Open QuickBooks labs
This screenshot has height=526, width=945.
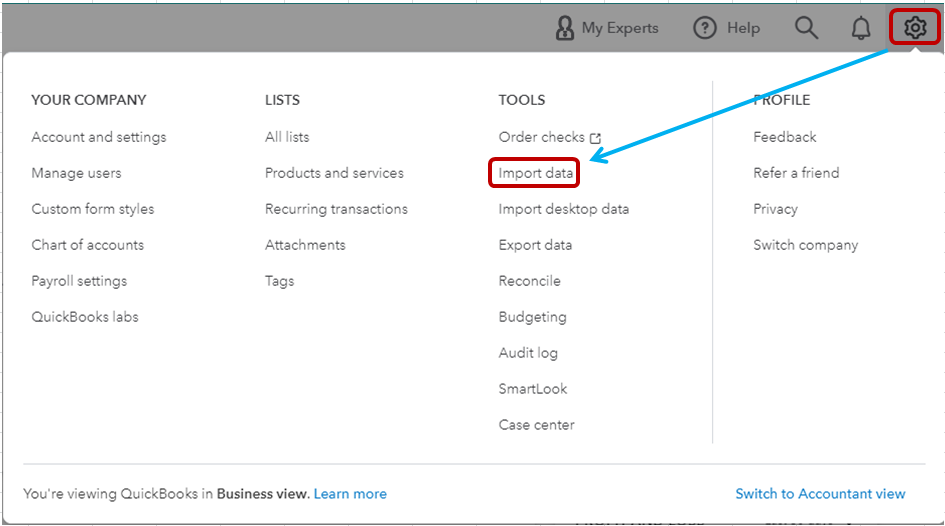click(85, 317)
